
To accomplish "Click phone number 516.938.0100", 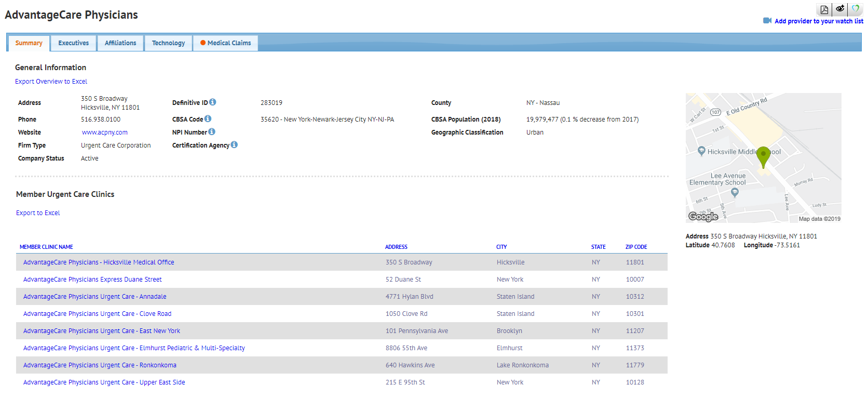I will (101, 120).
